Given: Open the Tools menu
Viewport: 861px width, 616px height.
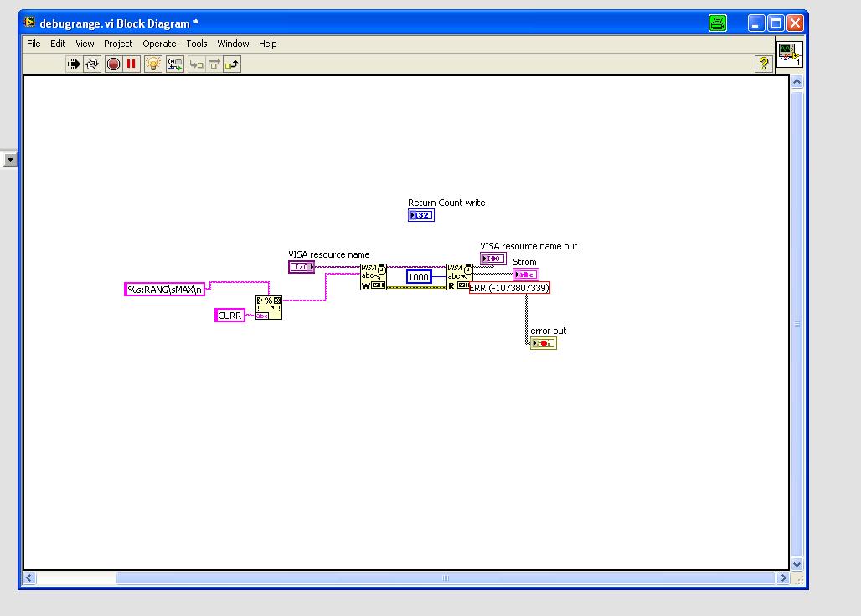Looking at the screenshot, I should point(197,44).
